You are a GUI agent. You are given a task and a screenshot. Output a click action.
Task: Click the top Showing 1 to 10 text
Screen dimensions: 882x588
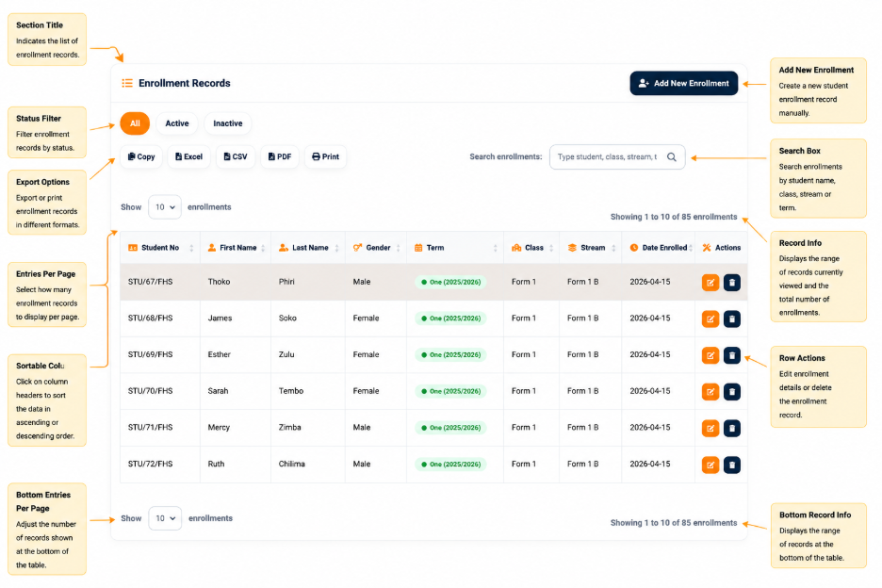(674, 217)
